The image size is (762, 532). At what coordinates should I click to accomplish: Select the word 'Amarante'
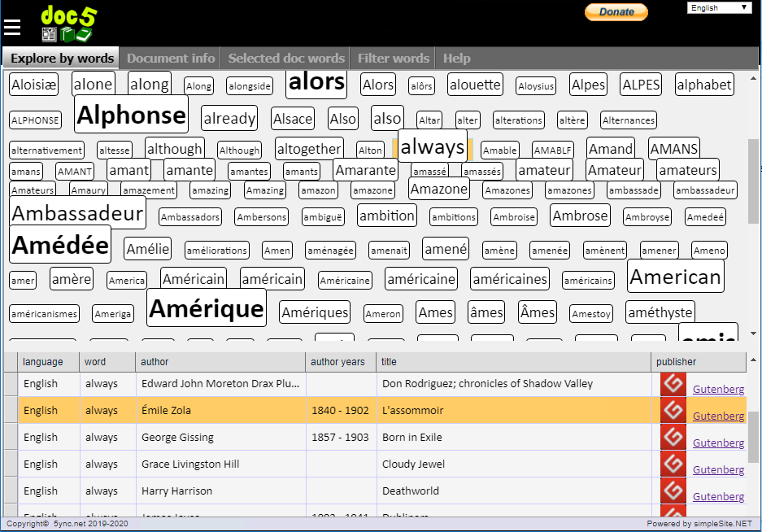click(x=366, y=170)
